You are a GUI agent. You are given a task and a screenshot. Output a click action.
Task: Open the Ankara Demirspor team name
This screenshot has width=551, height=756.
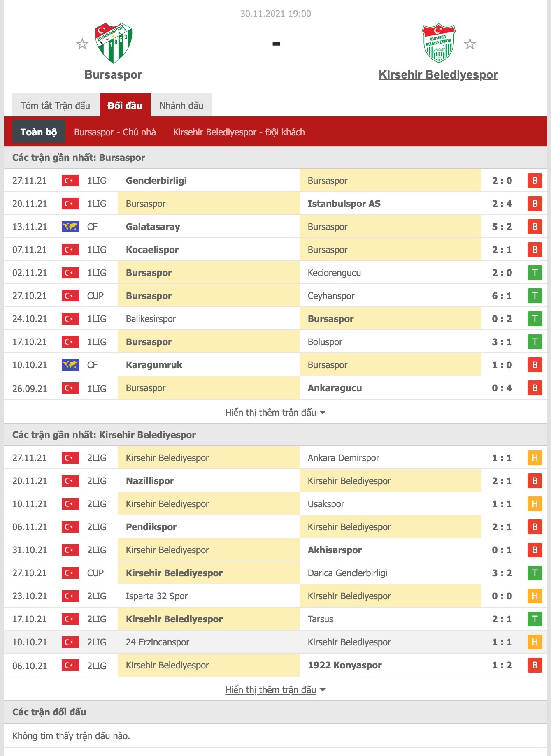coord(343,458)
